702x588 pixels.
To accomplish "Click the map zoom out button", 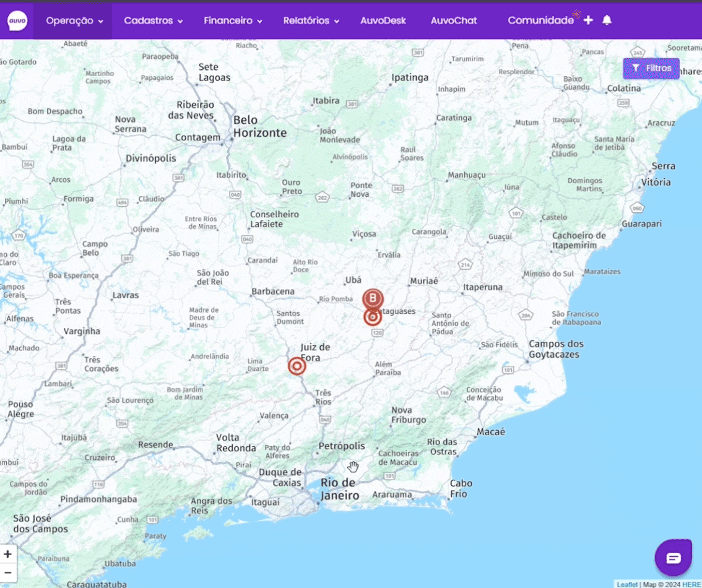I will pos(8,572).
